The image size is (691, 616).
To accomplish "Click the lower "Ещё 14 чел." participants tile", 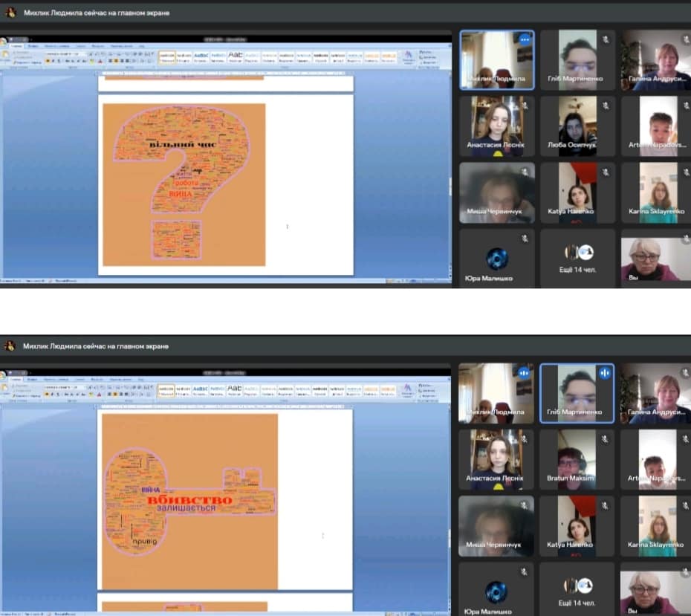I will coord(577,591).
